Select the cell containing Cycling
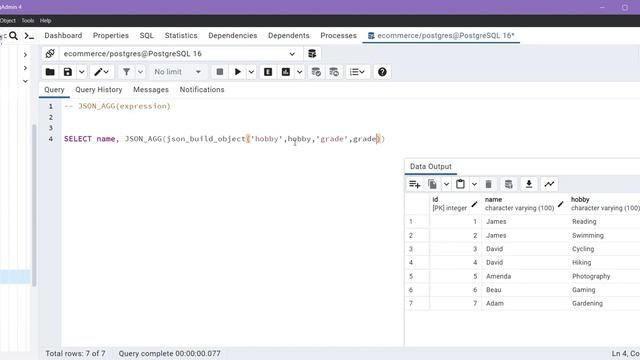 tap(604, 249)
